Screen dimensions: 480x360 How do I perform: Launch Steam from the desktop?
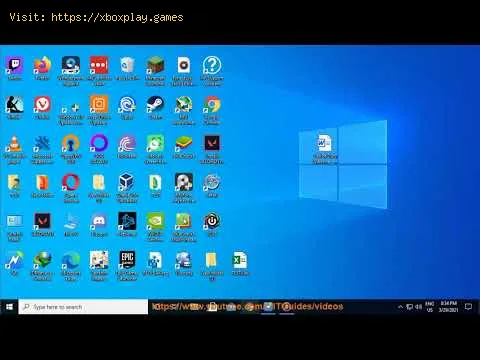[x=155, y=105]
